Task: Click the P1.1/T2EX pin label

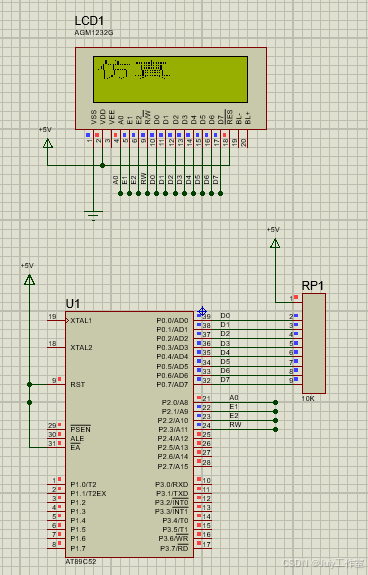Action: tap(88, 494)
